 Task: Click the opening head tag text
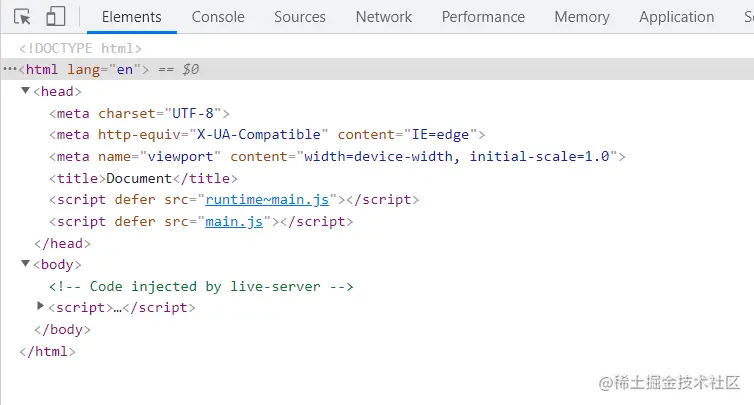(57, 91)
